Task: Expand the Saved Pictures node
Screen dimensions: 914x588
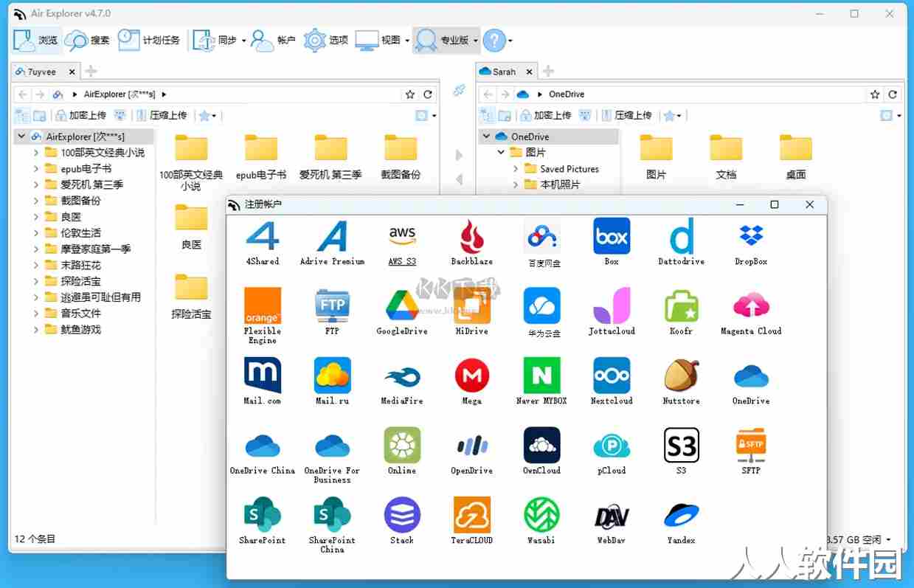Action: 516,169
